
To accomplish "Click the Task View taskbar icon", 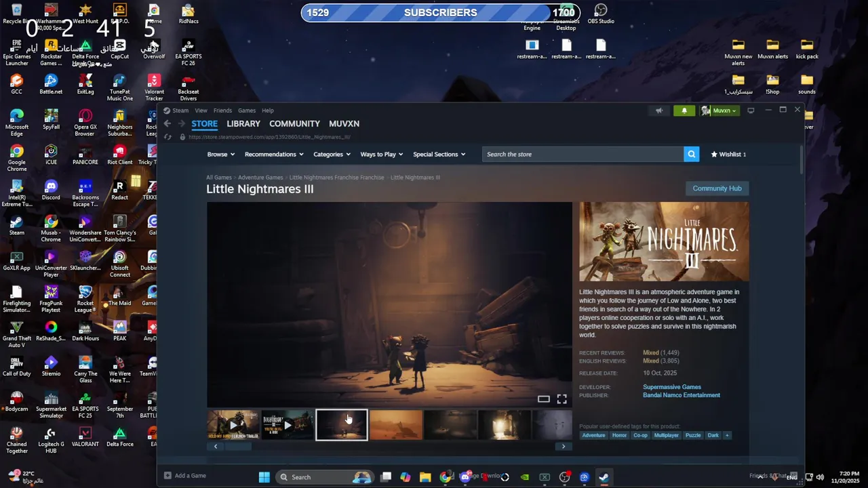I will (386, 477).
